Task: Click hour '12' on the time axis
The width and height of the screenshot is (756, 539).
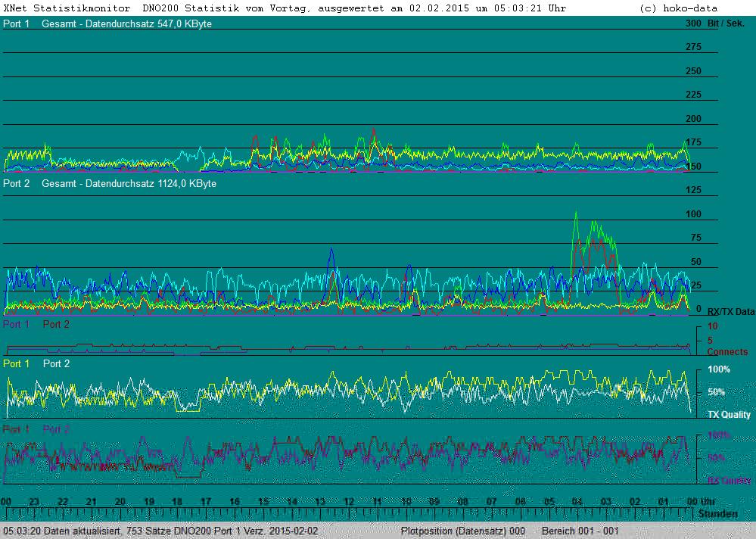Action: click(349, 501)
